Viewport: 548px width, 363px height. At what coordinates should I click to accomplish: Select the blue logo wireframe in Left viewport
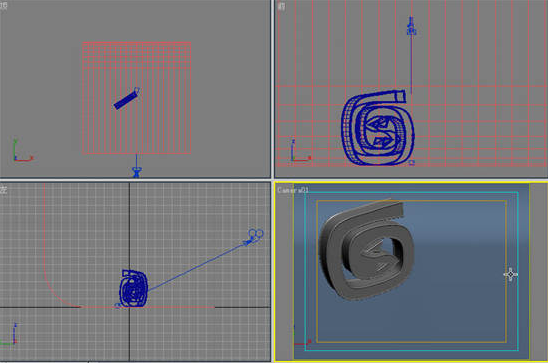click(x=133, y=289)
